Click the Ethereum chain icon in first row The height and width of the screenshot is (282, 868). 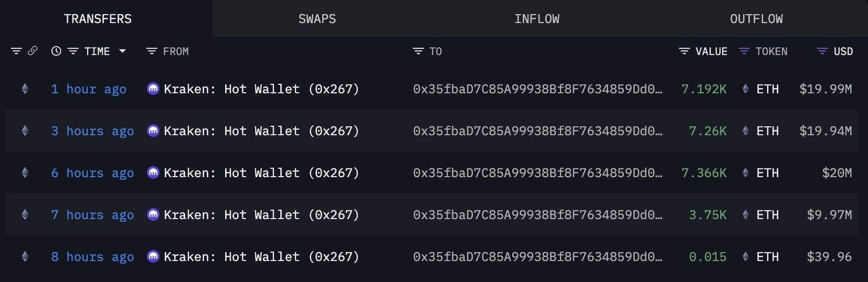click(x=25, y=89)
